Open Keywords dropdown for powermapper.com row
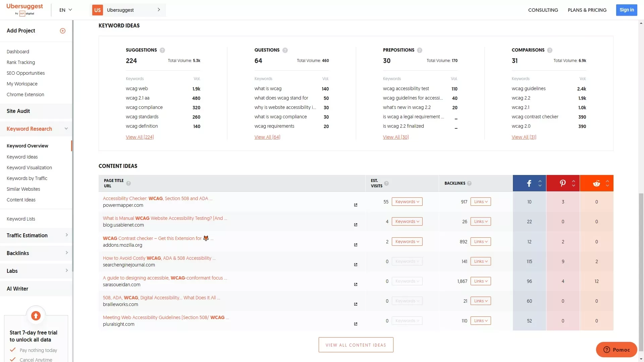 coord(407,202)
